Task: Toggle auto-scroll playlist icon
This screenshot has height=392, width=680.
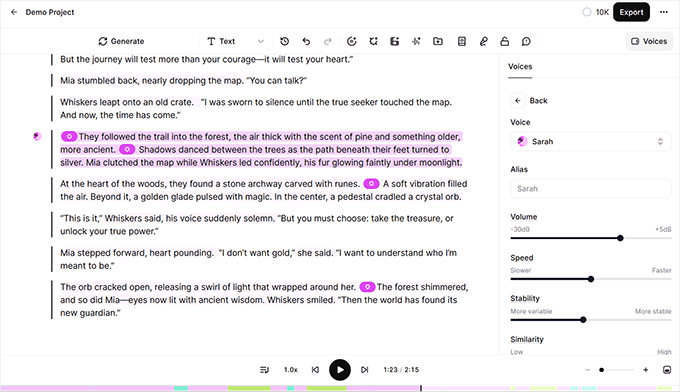Action: pos(265,370)
